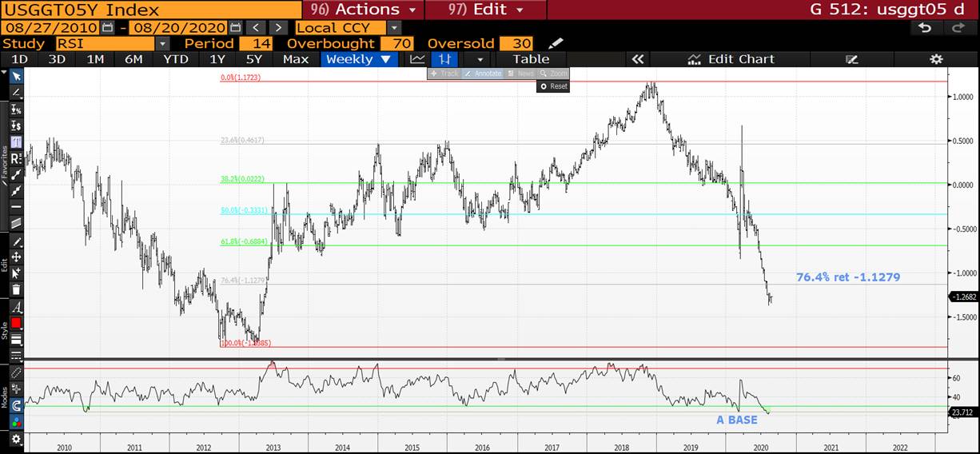Open the 97) Edit menu
Screen dimensions: 980x454
(486, 10)
